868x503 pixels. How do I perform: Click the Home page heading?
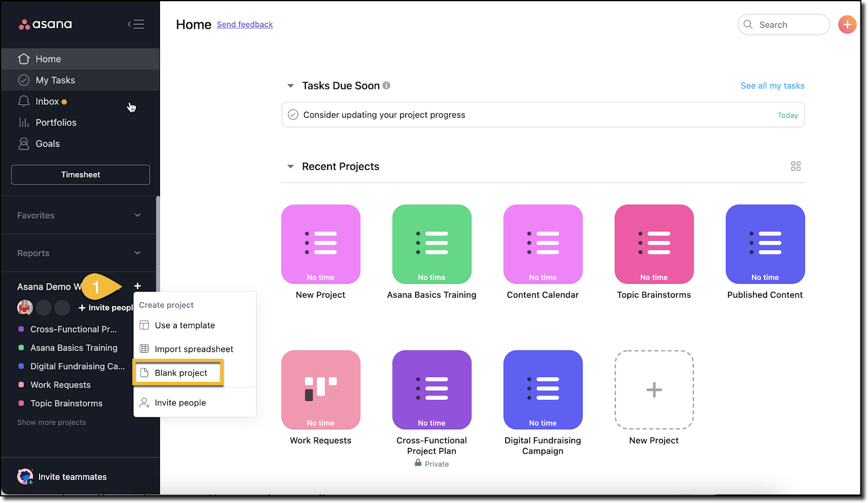[x=194, y=24]
